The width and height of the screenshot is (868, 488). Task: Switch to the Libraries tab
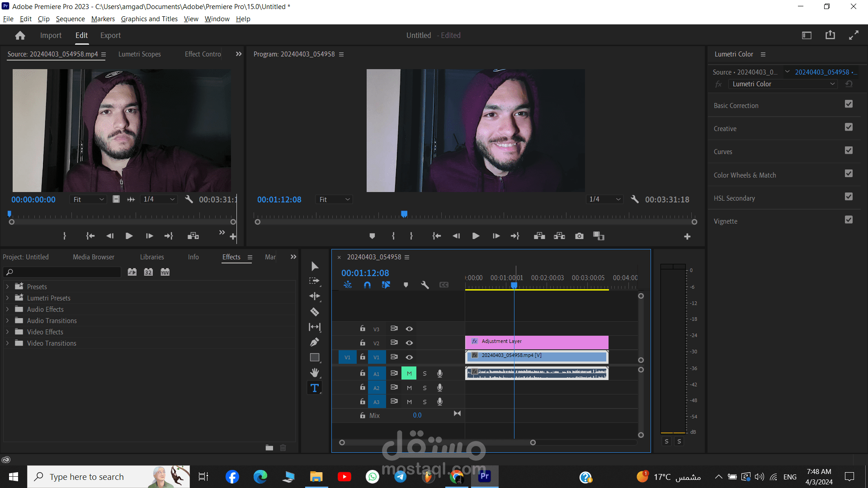pyautogui.click(x=152, y=257)
